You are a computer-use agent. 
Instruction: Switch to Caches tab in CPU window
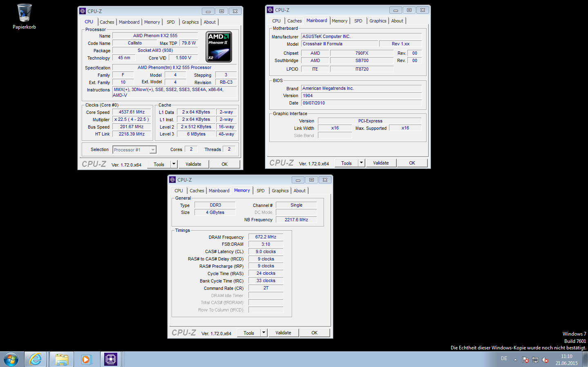click(107, 22)
